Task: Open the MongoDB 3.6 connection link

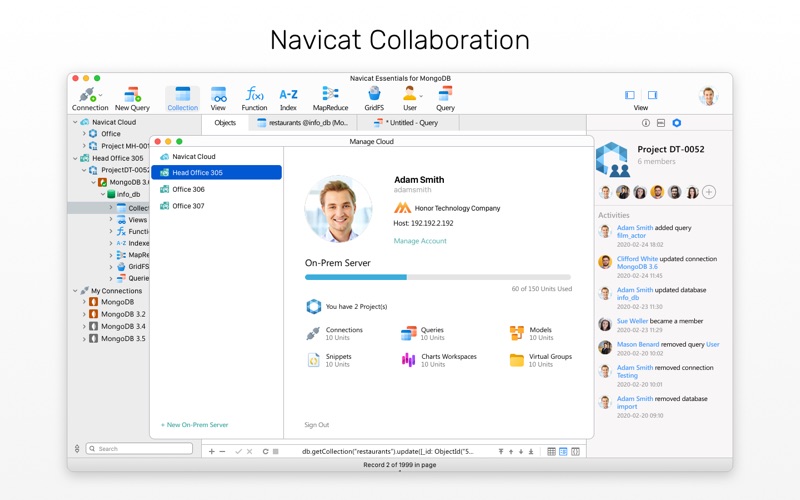Action: (x=637, y=267)
